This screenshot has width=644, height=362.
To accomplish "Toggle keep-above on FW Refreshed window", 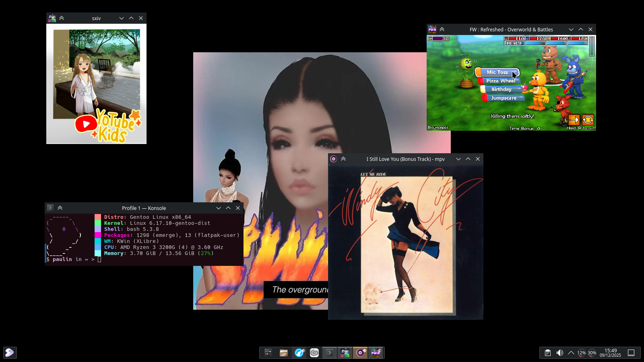I will (442, 29).
